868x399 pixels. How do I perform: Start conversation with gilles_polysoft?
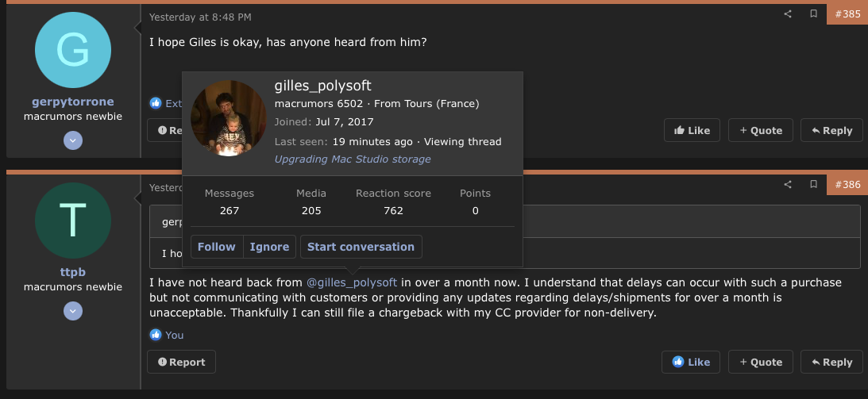361,247
